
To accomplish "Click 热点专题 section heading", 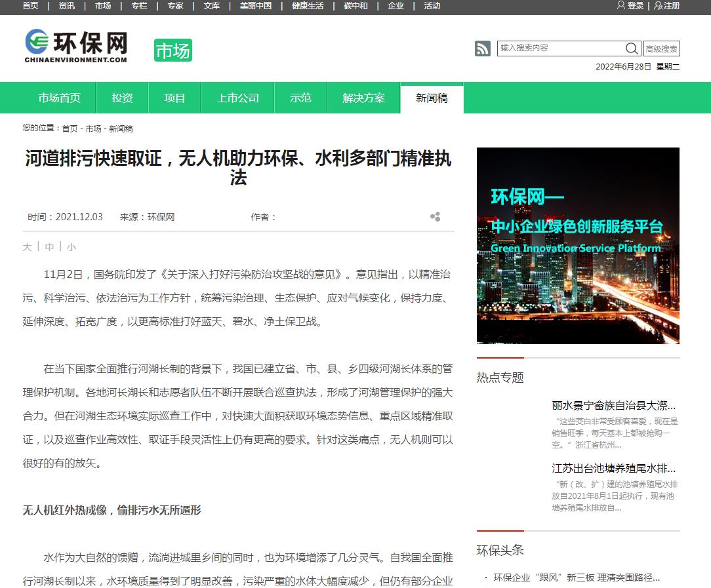I will (500, 378).
